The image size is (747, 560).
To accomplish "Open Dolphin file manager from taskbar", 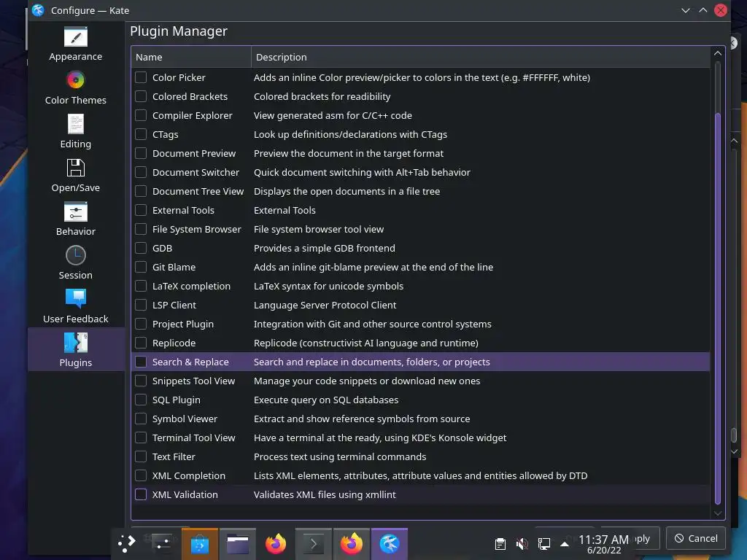I will (x=238, y=543).
